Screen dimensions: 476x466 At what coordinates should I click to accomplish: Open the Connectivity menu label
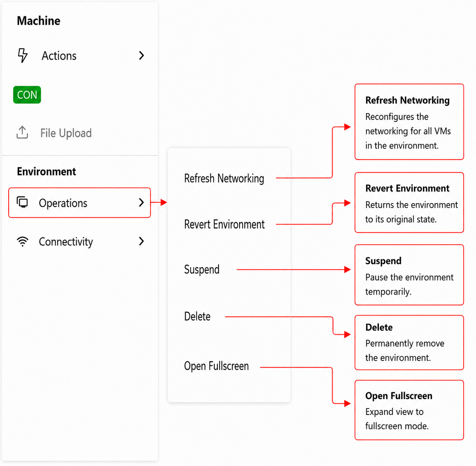point(66,242)
